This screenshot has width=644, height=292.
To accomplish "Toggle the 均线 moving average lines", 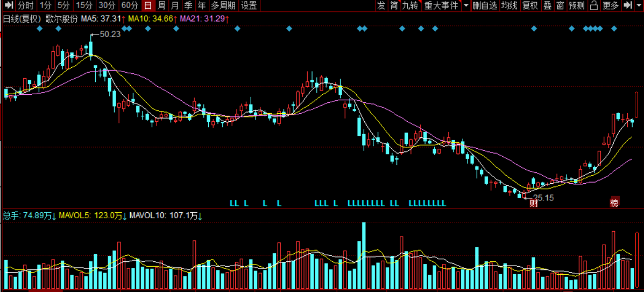I will tap(509, 5).
